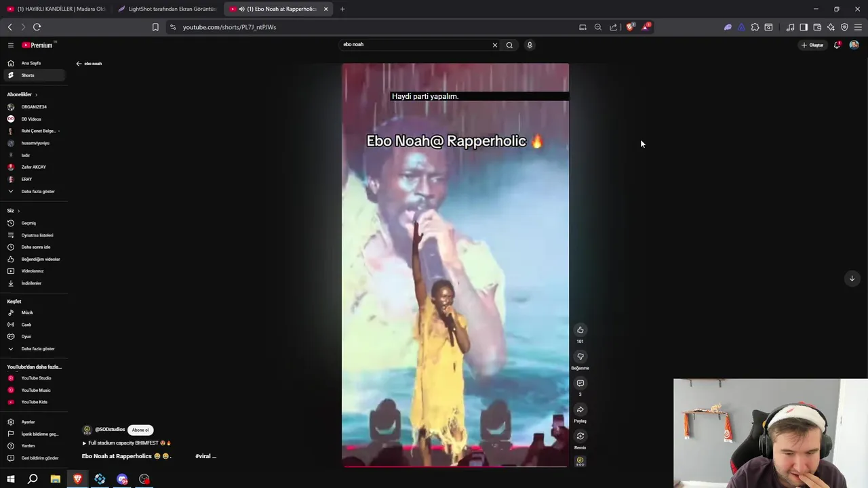This screenshot has width=868, height=488.
Task: Open YouTube notifications bell
Action: click(837, 45)
